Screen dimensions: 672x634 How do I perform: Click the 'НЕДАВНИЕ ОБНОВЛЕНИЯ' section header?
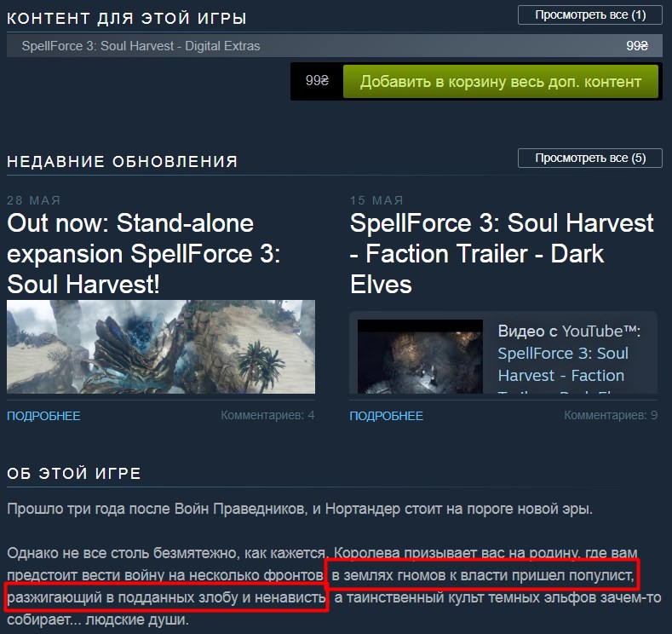pyautogui.click(x=122, y=162)
